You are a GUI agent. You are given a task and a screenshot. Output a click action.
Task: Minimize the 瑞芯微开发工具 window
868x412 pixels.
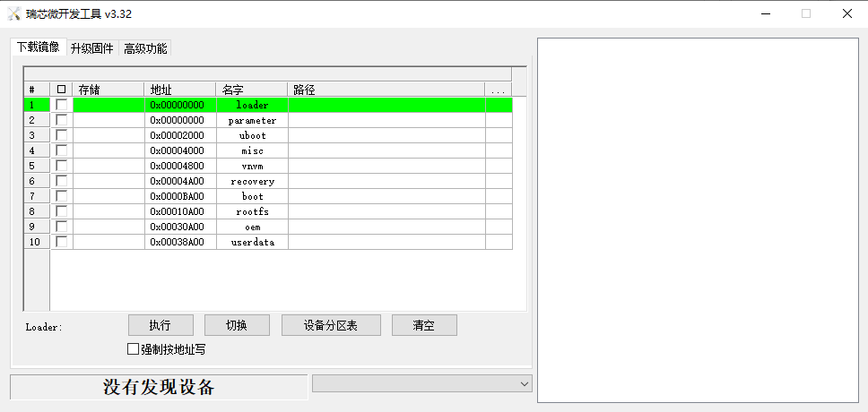point(766,13)
